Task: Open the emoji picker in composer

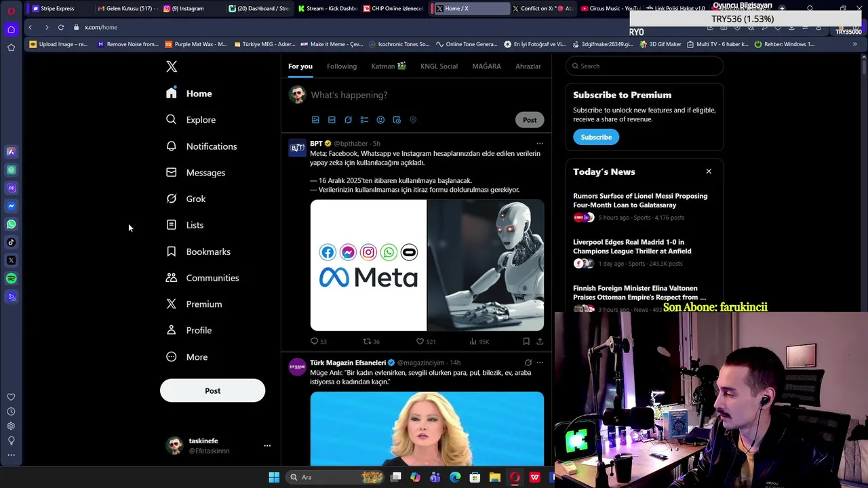Action: coord(380,120)
